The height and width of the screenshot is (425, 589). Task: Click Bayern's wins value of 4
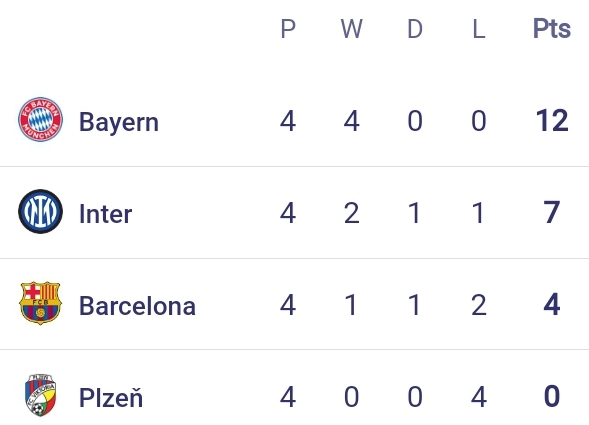352,121
